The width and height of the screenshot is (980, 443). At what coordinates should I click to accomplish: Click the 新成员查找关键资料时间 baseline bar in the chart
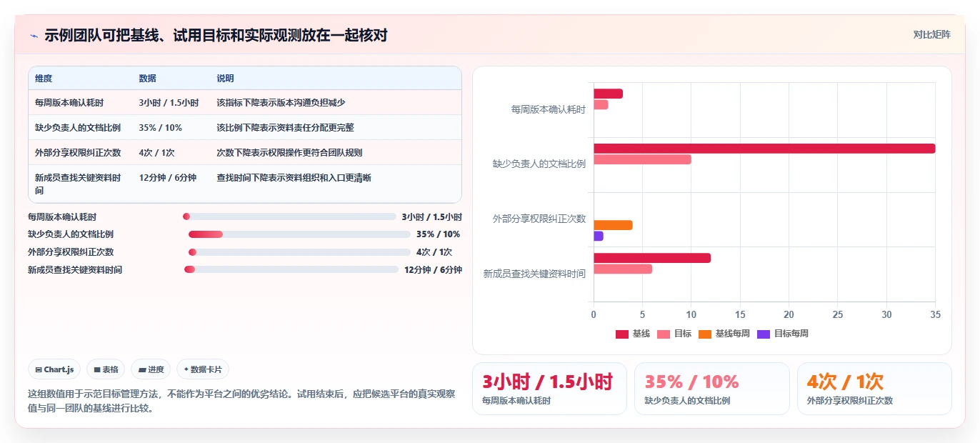point(652,258)
